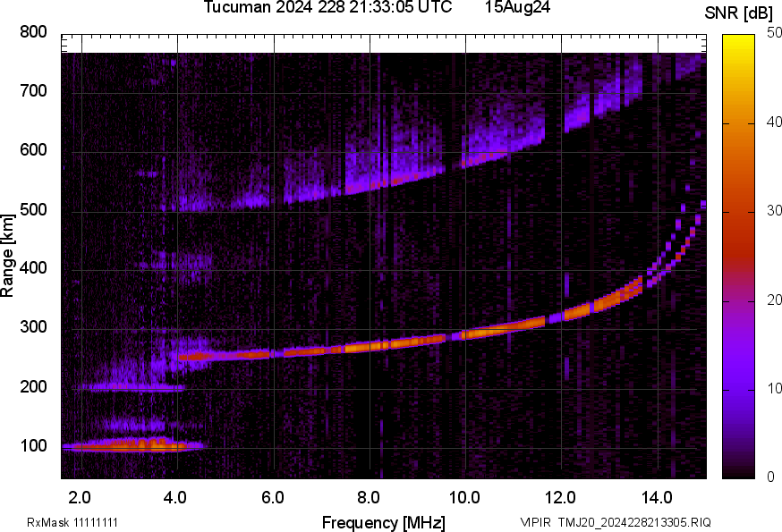Click the 'SNR [dB]' colorbar label
782x532 pixels.
[738, 13]
